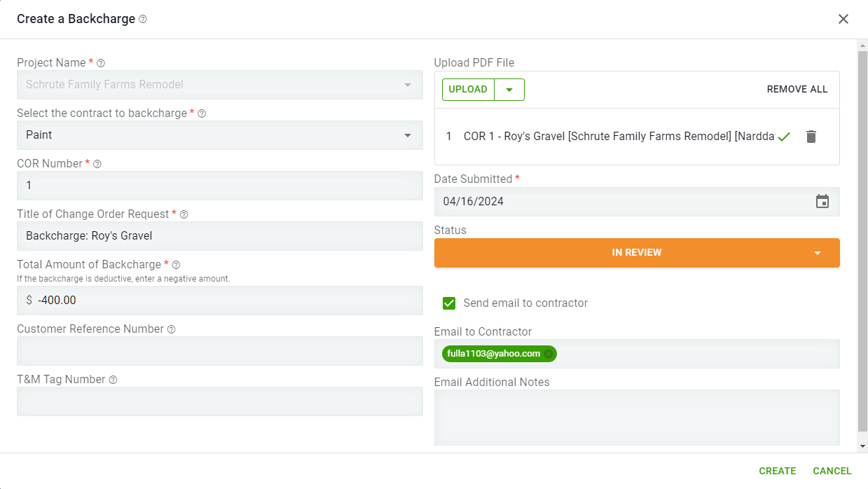Click the scroll down arrow of dialog scrollbar
868x489 pixels.
click(862, 446)
